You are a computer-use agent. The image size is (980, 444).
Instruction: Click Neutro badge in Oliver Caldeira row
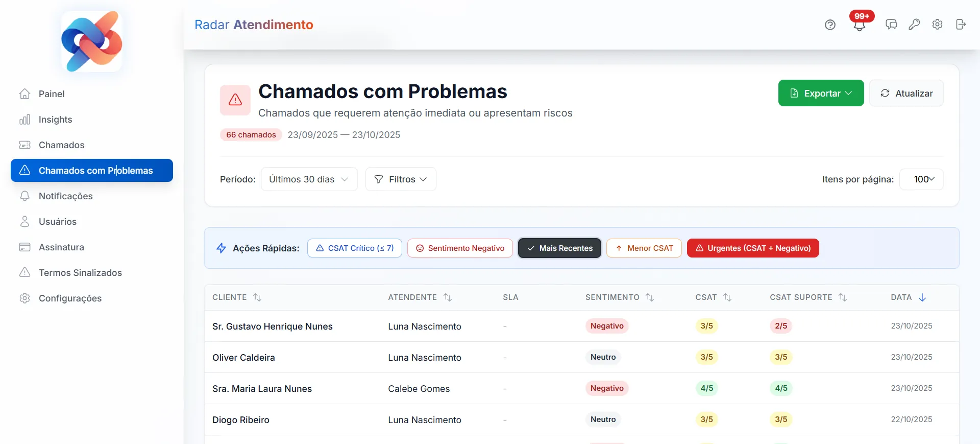pos(603,357)
